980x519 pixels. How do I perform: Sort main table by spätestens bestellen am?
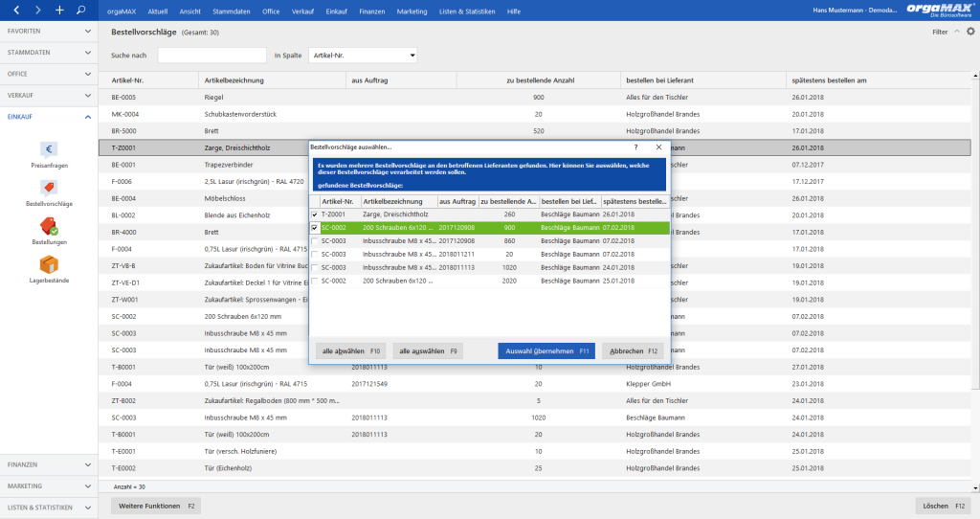(879, 80)
